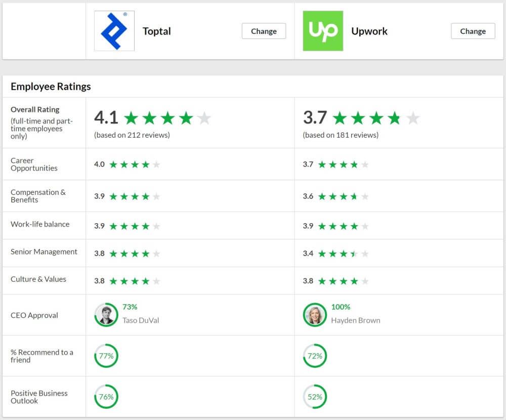Click the Overall Rating label

tap(35, 109)
